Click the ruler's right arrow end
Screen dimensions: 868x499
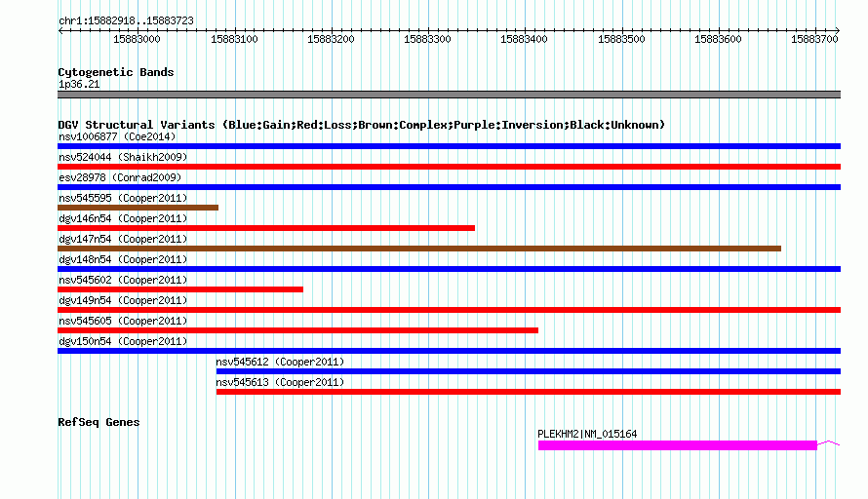[x=838, y=30]
